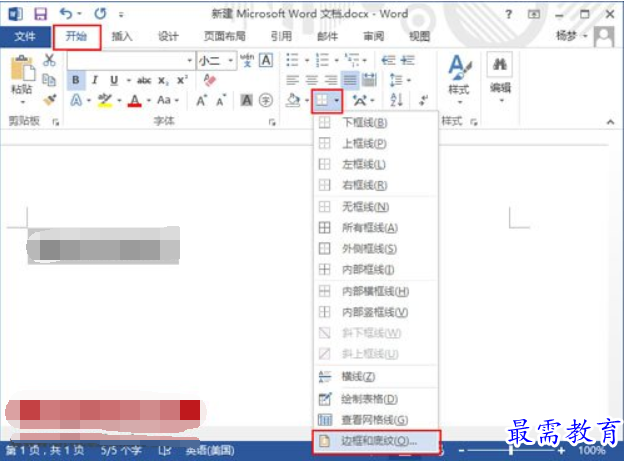This screenshot has width=629, height=463.
Task: Apply yellow text highlight color
Action: tap(105, 100)
